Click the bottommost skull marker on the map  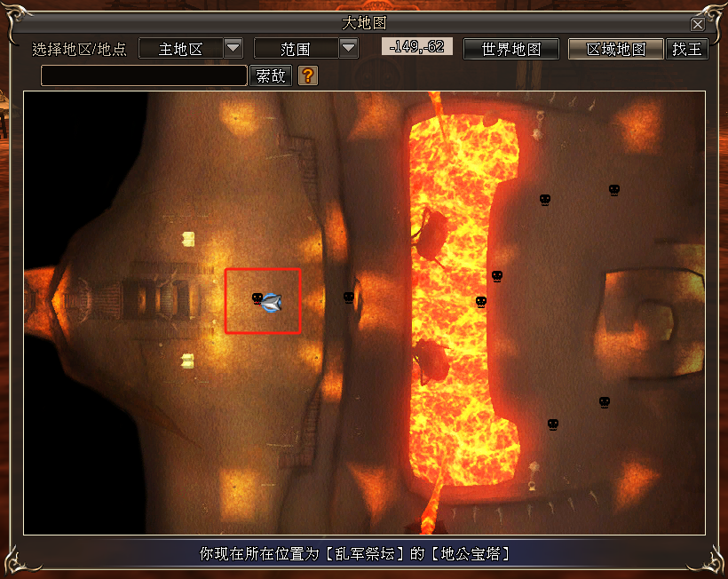coord(553,424)
